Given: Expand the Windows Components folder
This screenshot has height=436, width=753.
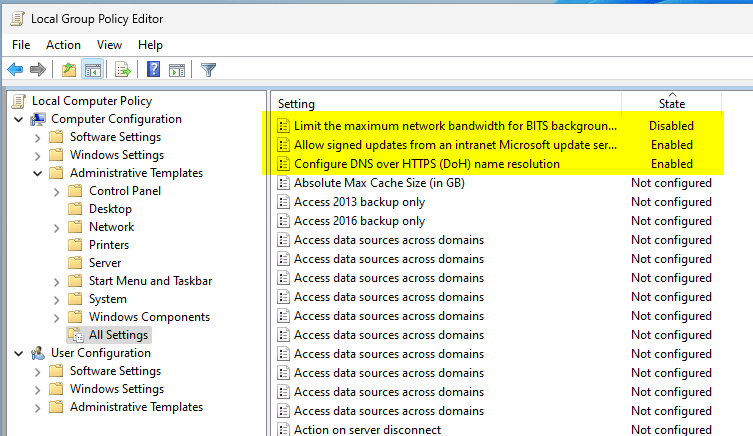Looking at the screenshot, I should (56, 317).
